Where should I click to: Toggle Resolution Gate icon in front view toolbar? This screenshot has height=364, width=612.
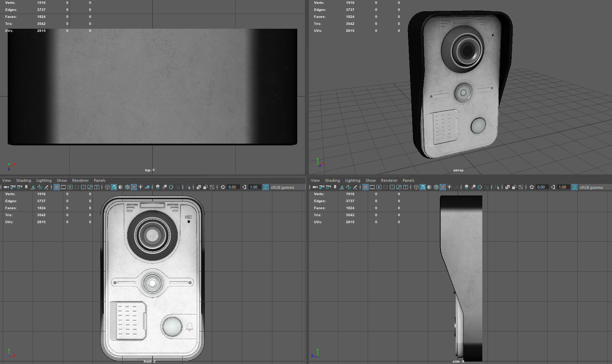pos(70,187)
